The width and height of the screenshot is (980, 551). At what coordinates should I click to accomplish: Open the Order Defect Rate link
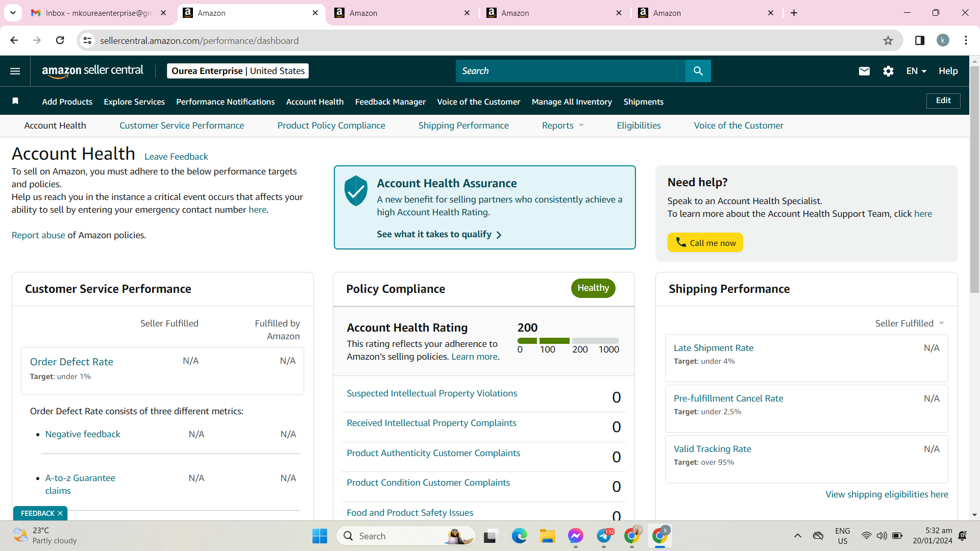coord(71,362)
